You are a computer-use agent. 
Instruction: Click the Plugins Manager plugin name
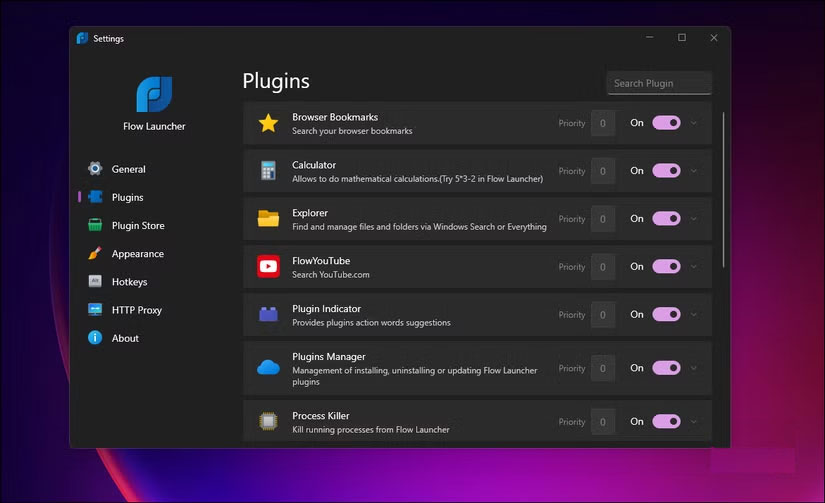329,356
